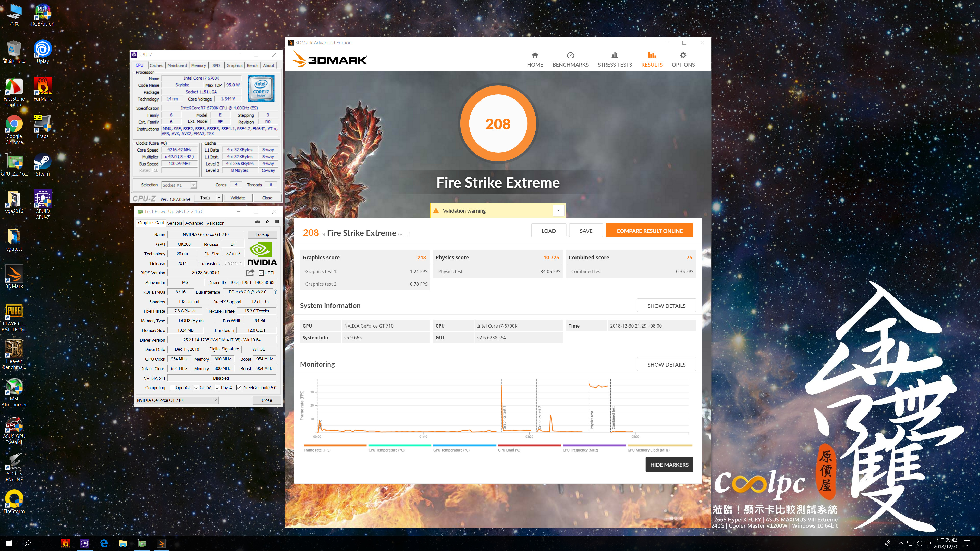Open File Explorer from the taskbar
The height and width of the screenshot is (551, 980).
(x=122, y=543)
